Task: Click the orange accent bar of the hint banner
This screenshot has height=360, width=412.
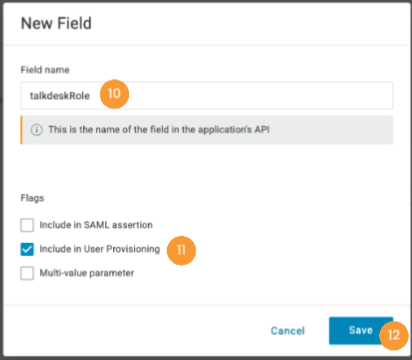Action: coord(22,130)
